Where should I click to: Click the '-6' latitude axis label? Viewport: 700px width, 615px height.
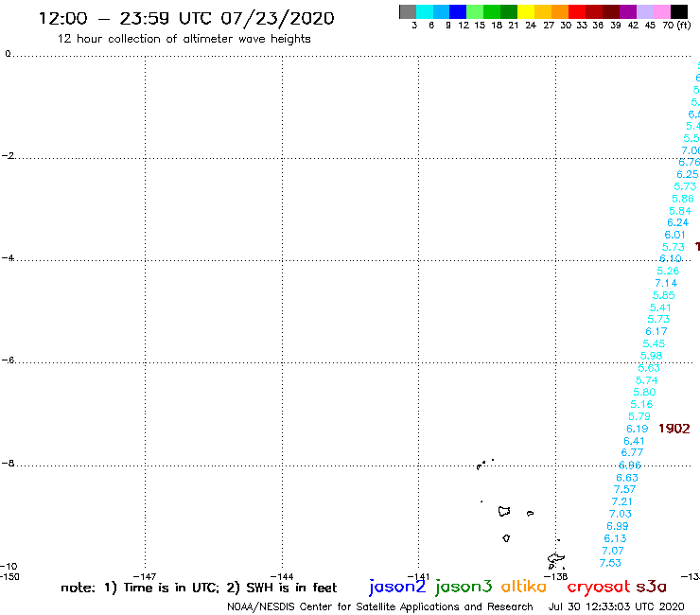[x=8, y=360]
